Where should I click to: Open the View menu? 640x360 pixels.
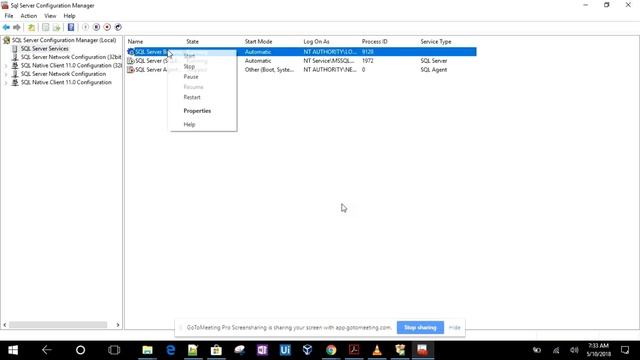coord(50,16)
